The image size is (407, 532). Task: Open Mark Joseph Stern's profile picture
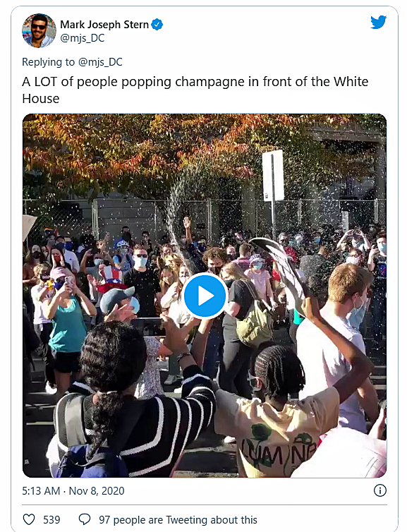coord(39,30)
